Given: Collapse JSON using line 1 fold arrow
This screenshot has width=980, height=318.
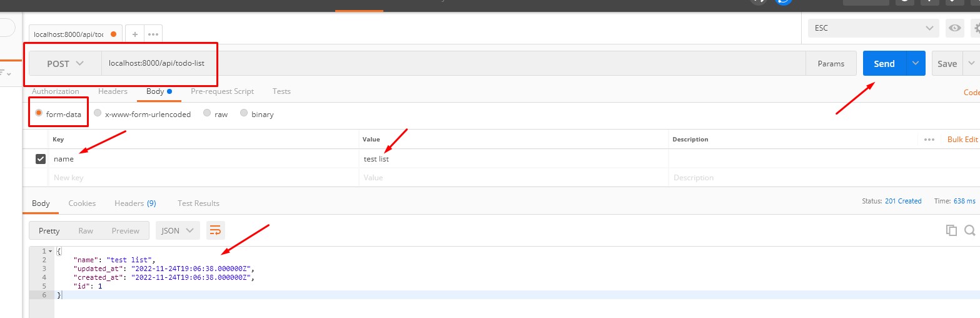Looking at the screenshot, I should (51, 251).
